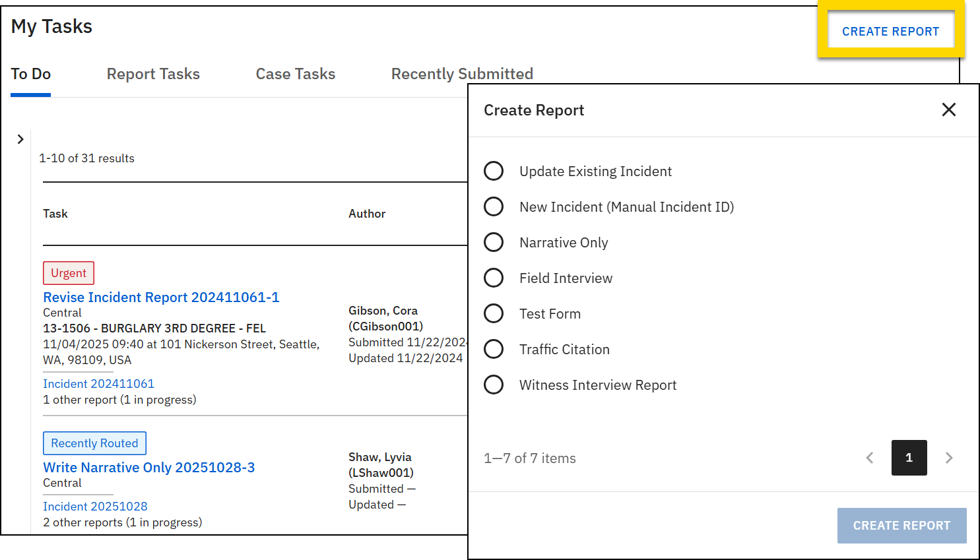Pick the "Traffic Citation" option

click(x=494, y=349)
